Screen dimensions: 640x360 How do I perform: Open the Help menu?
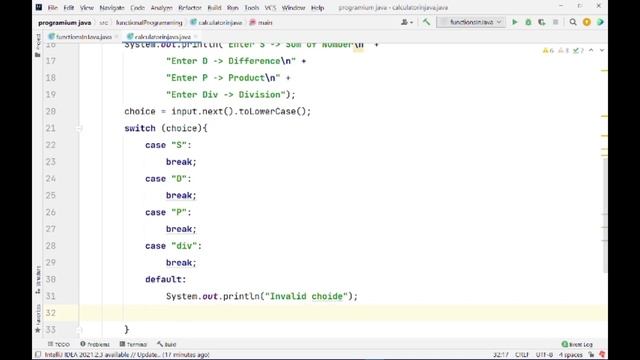[x=317, y=8]
